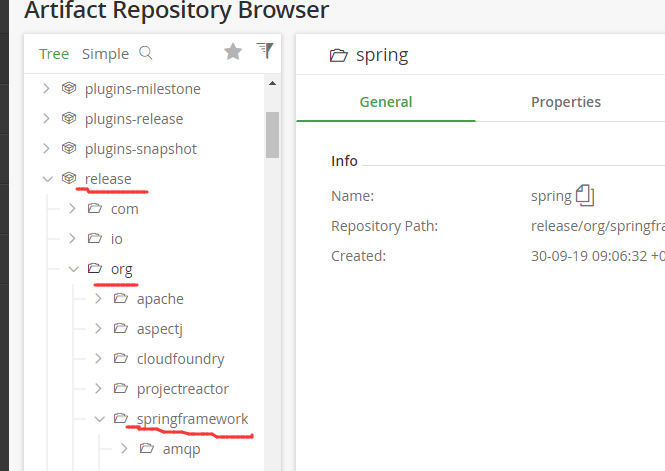Image resolution: width=665 pixels, height=471 pixels.
Task: Click the cloudfoundry folder icon
Action: [120, 359]
